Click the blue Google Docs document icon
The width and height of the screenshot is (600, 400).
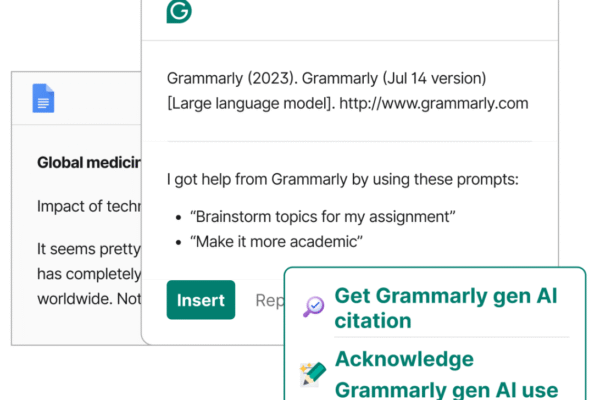(43, 98)
